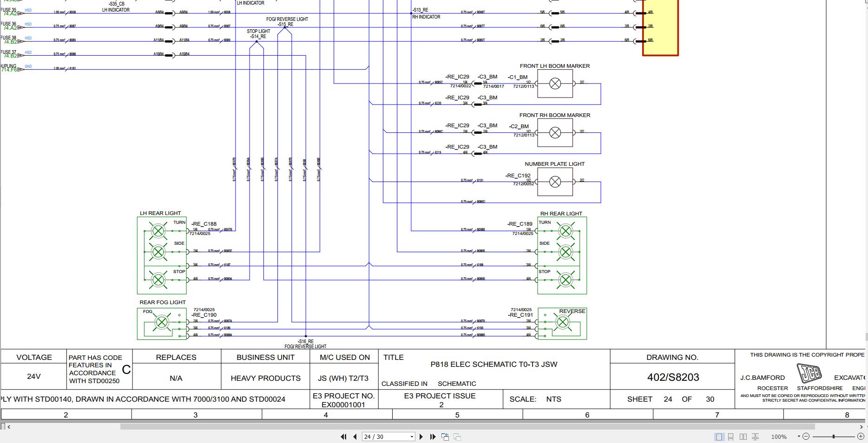Click the horizontal scrollbar right arrow

click(861, 426)
